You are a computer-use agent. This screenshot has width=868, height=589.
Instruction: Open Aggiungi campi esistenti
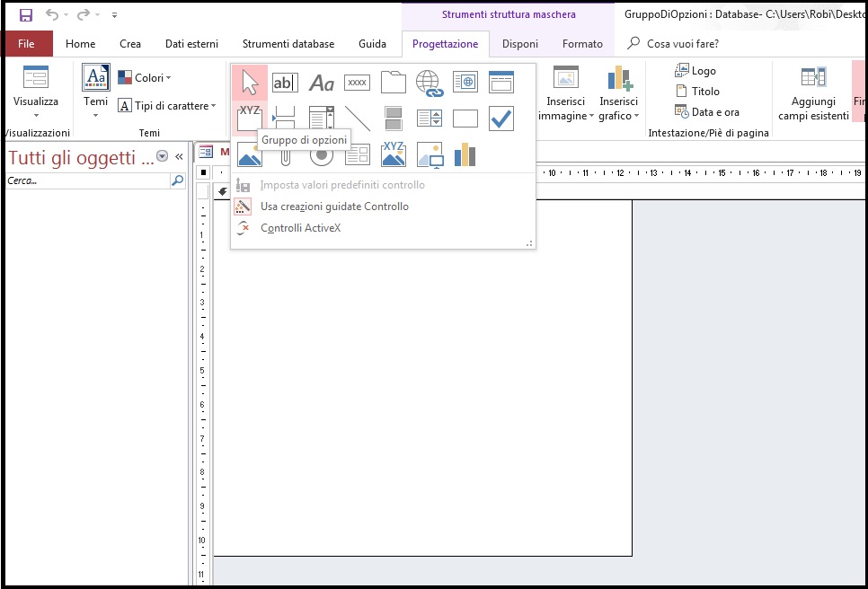[x=813, y=92]
